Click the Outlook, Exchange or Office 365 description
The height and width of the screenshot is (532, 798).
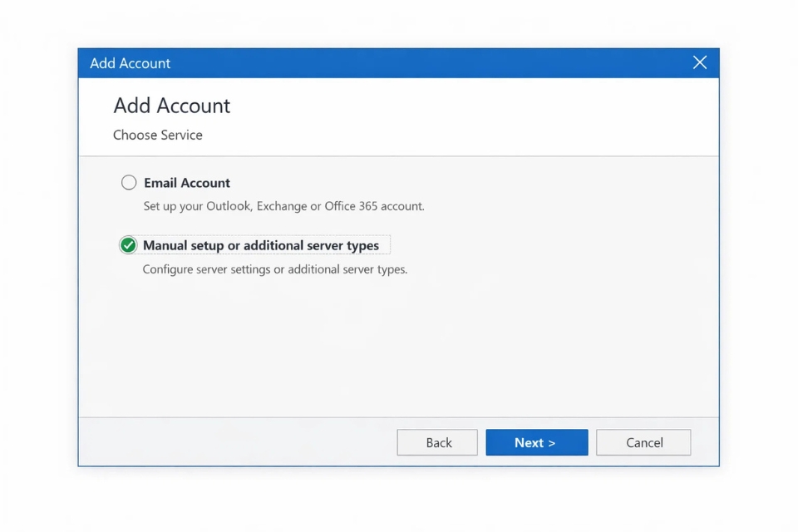pyautogui.click(x=283, y=205)
